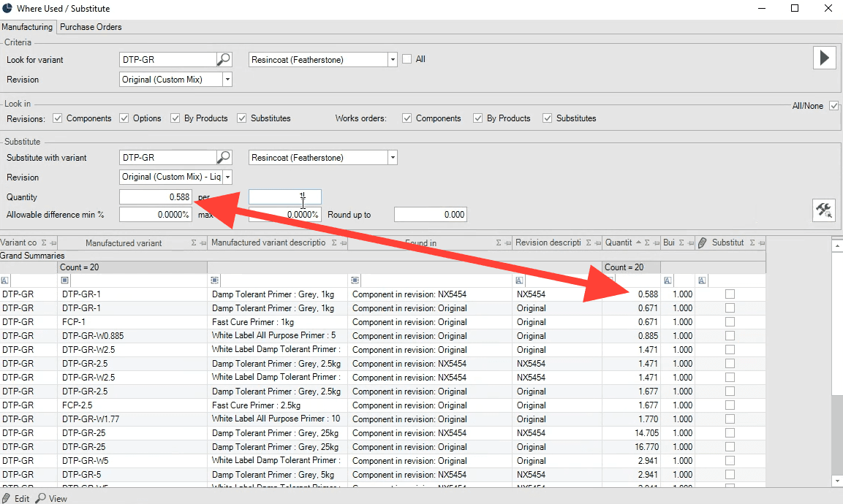Click filter icon under Variant co column
Image resolution: width=843 pixels, height=504 pixels.
[5, 280]
